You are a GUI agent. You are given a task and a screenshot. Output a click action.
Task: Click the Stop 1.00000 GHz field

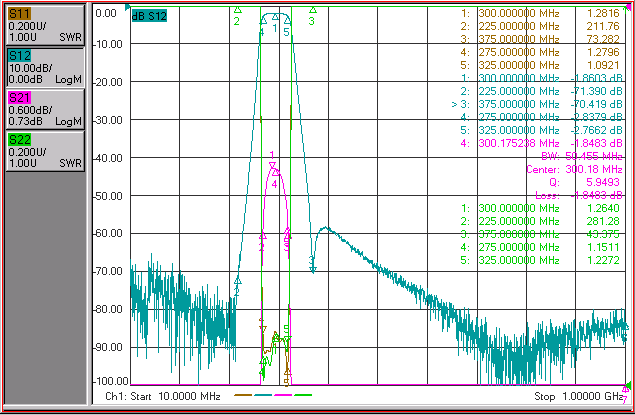[578, 396]
